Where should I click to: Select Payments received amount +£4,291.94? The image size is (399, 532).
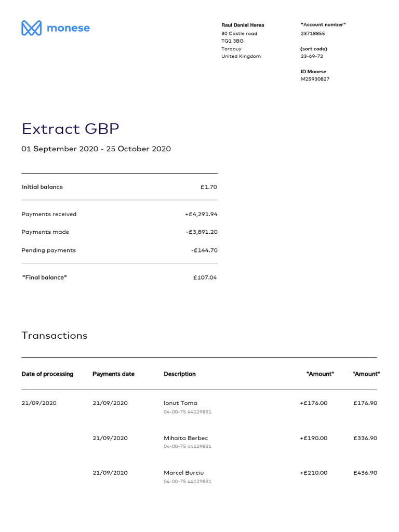[201, 214]
